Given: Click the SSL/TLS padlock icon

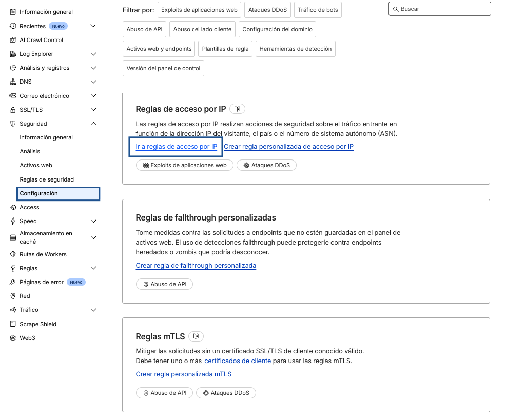Looking at the screenshot, I should [x=13, y=110].
